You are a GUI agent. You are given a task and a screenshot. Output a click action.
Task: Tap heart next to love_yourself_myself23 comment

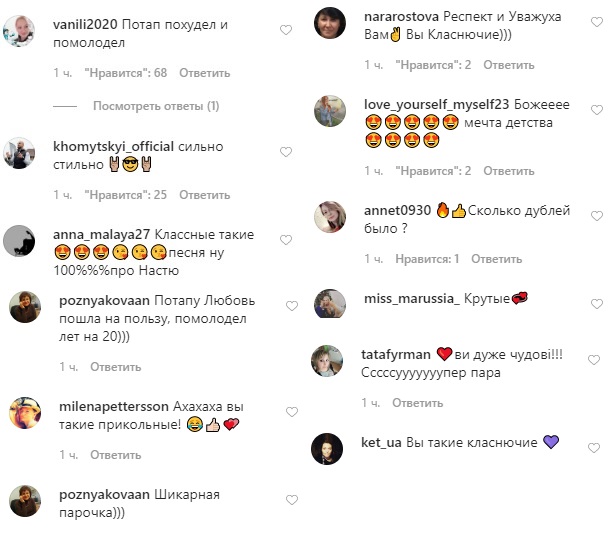pos(597,110)
